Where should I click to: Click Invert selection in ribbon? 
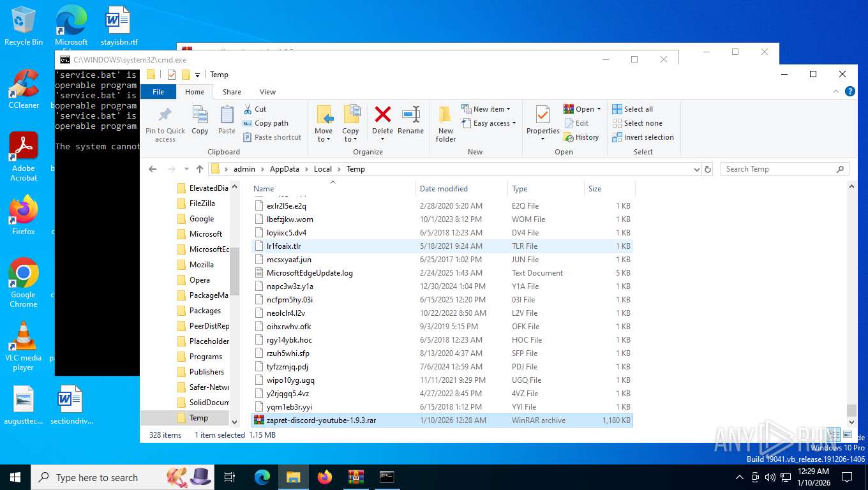643,137
